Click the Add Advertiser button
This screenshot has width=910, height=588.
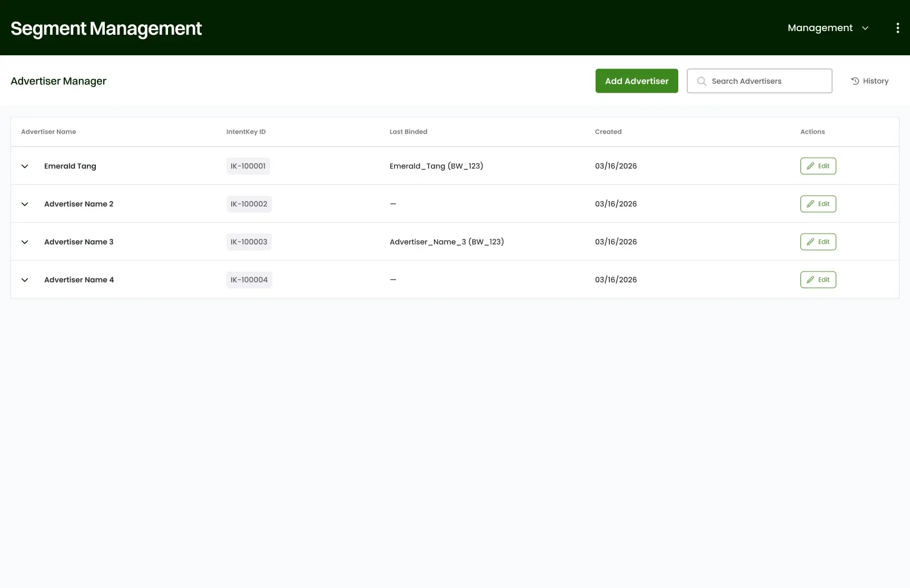(x=637, y=81)
